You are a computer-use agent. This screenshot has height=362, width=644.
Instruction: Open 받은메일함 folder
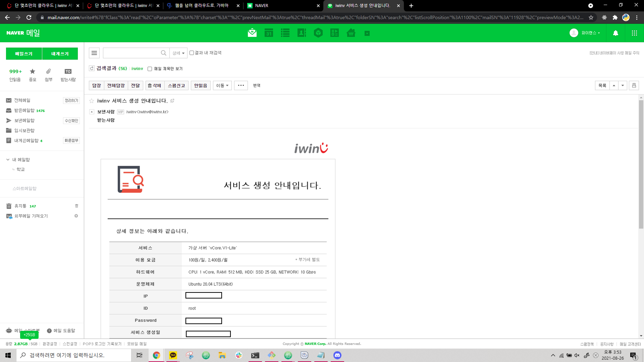tap(24, 110)
